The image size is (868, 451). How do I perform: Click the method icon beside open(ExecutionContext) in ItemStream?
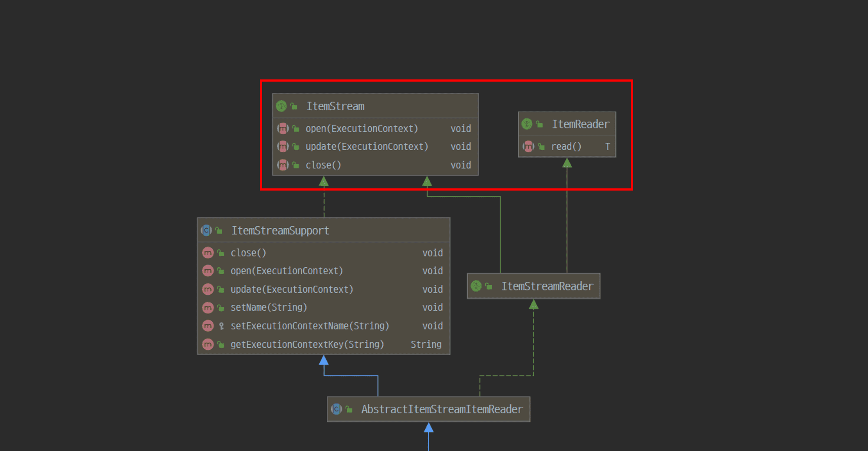click(x=283, y=128)
